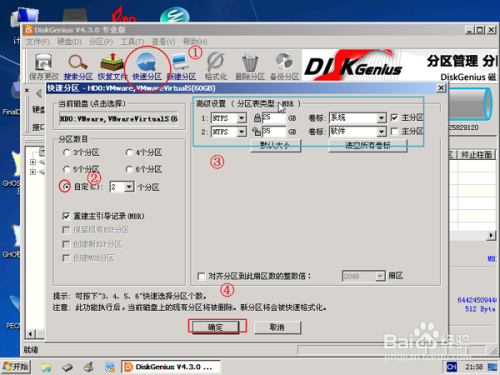This screenshot has height=375, width=500.
Task: Click the left scroll arrow in tree pane
Action: pyautogui.click(x=30, y=334)
